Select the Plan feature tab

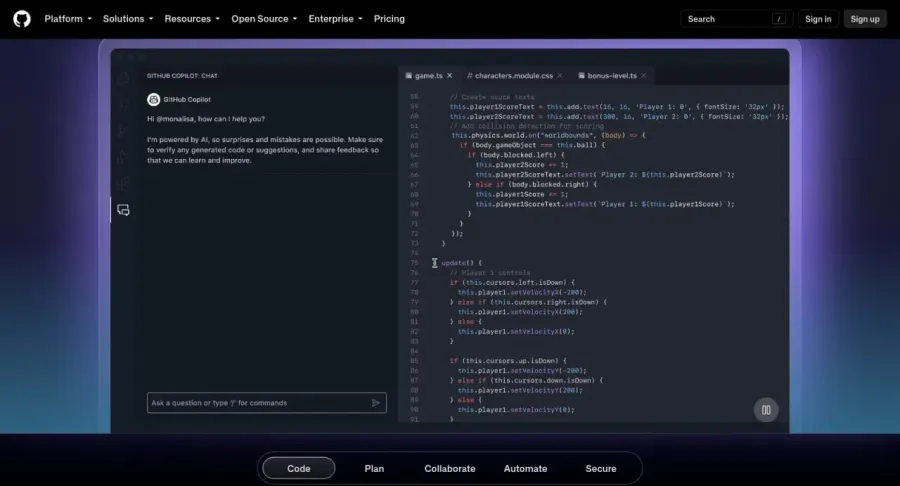pyautogui.click(x=374, y=468)
